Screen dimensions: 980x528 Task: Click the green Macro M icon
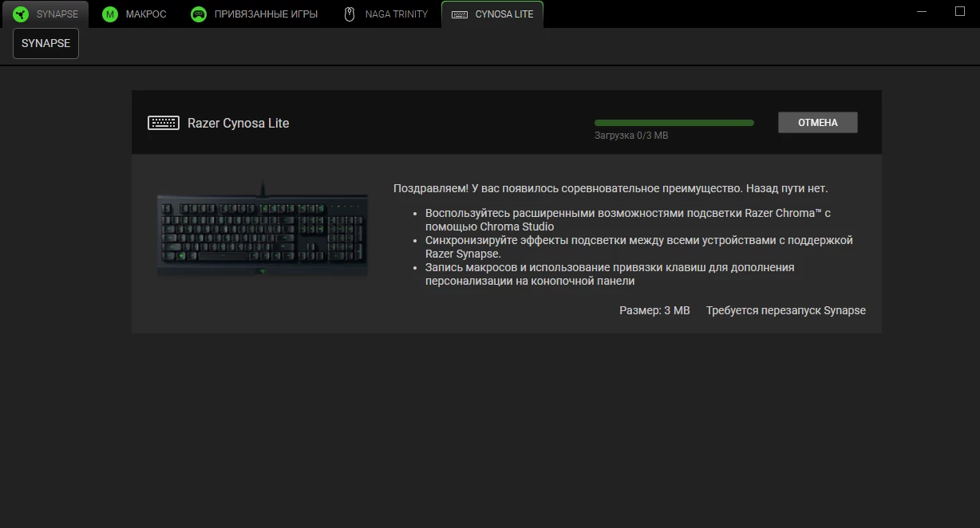110,14
